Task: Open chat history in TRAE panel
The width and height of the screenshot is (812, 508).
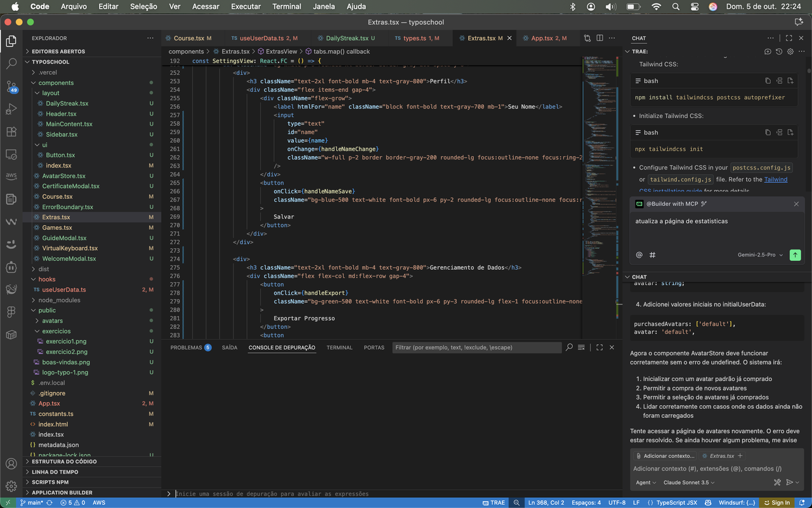Action: click(778, 51)
